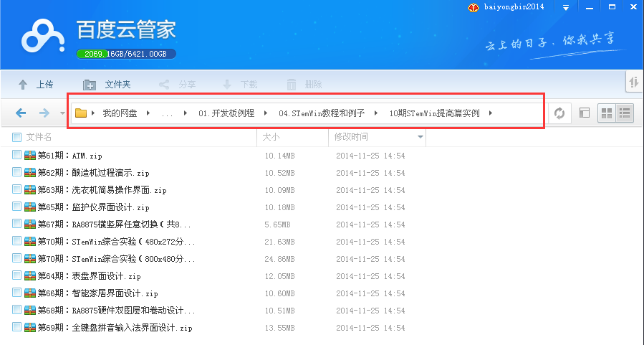
Task: Click the 删除 delete label
Action: 313,85
